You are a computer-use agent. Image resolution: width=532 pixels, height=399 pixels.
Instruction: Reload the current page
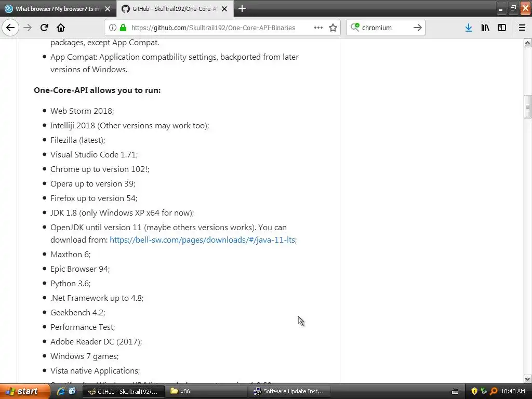44,28
